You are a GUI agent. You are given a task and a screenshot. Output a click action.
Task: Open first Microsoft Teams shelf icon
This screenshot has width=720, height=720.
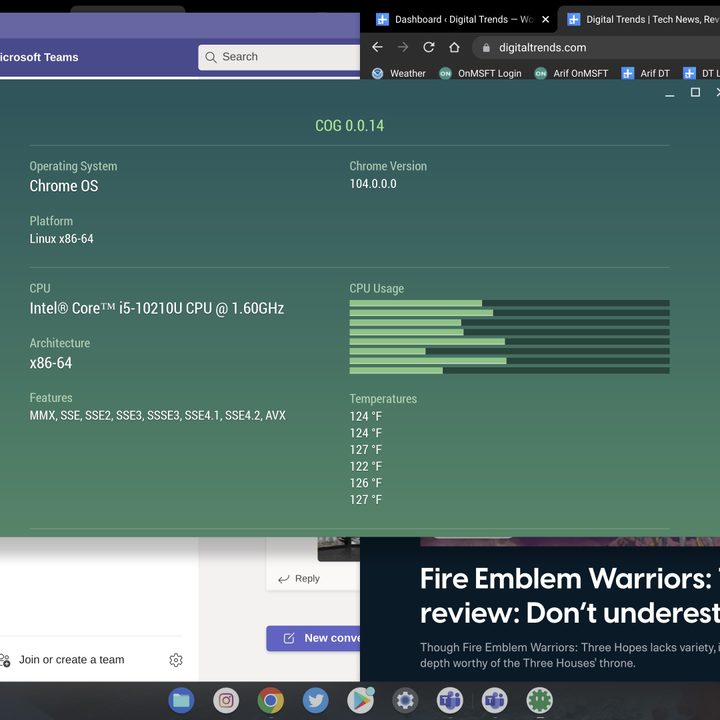(450, 700)
